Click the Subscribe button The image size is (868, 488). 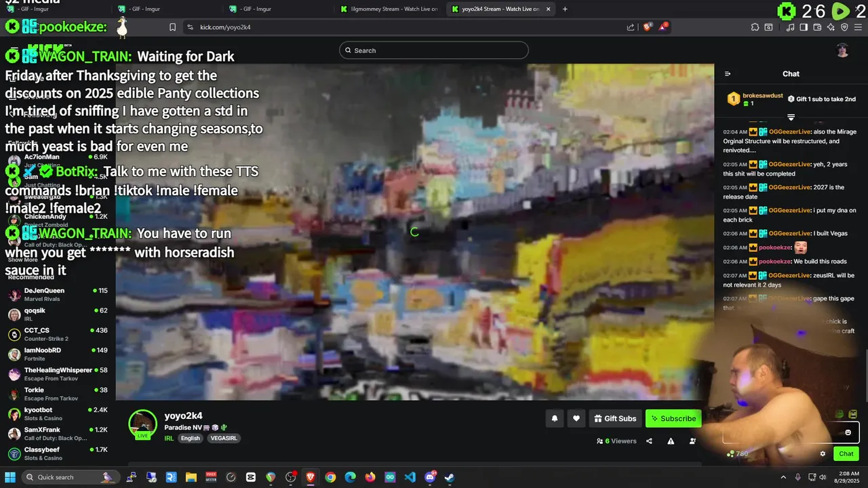coord(673,419)
